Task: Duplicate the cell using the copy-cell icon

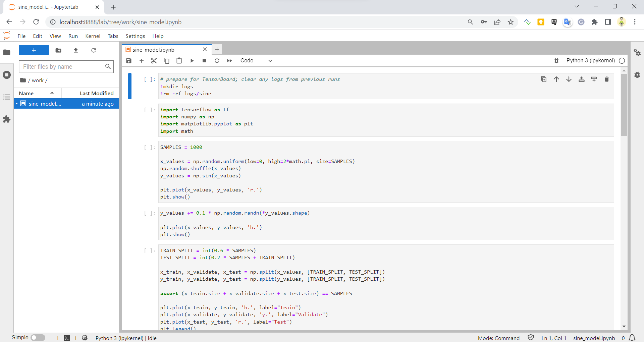Action: point(544,79)
